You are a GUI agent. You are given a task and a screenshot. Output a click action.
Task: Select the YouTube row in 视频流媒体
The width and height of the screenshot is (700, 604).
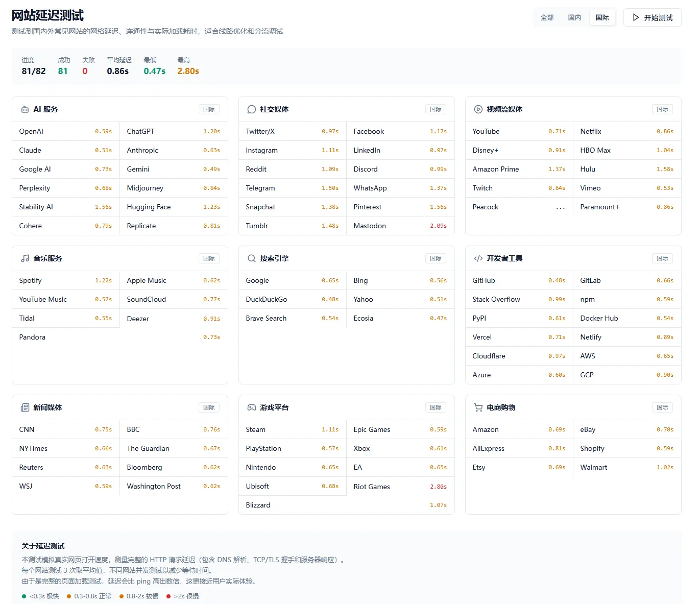[519, 131]
